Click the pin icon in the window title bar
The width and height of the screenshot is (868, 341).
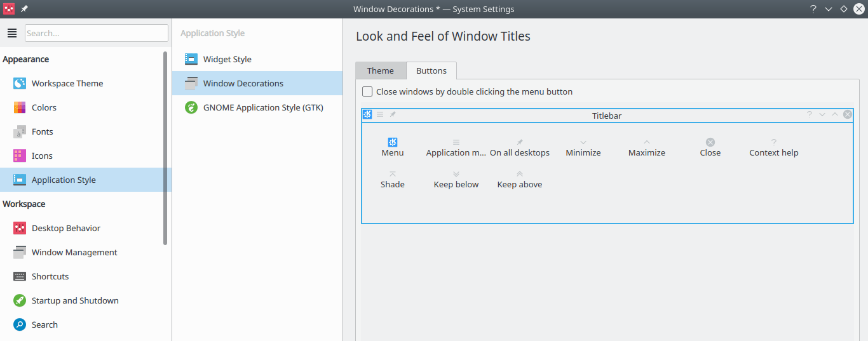[x=24, y=9]
